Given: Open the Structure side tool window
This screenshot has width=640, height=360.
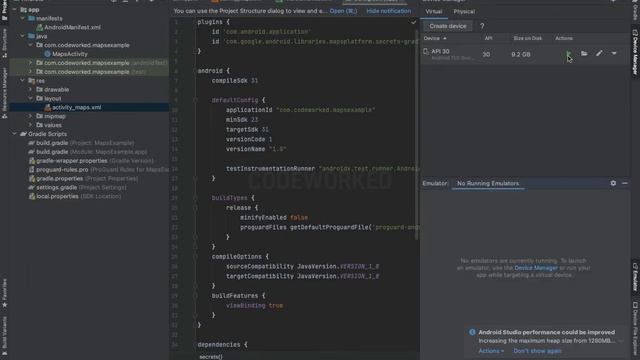Looking at the screenshot, I should [4, 43].
